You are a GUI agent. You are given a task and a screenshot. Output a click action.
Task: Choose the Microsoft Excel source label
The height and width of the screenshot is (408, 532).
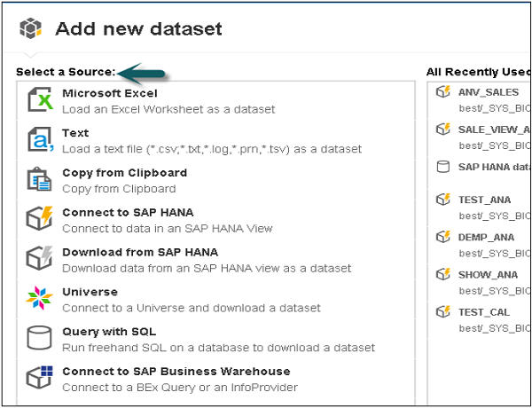click(110, 93)
